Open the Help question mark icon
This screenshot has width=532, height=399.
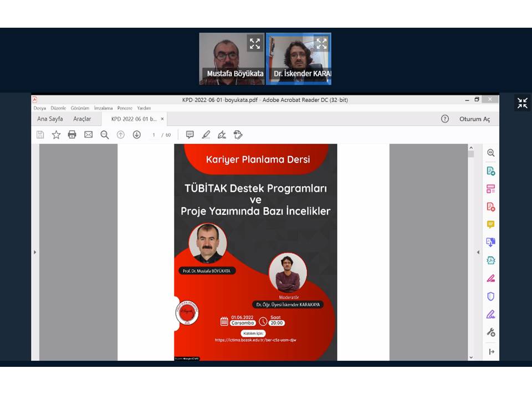(x=444, y=119)
